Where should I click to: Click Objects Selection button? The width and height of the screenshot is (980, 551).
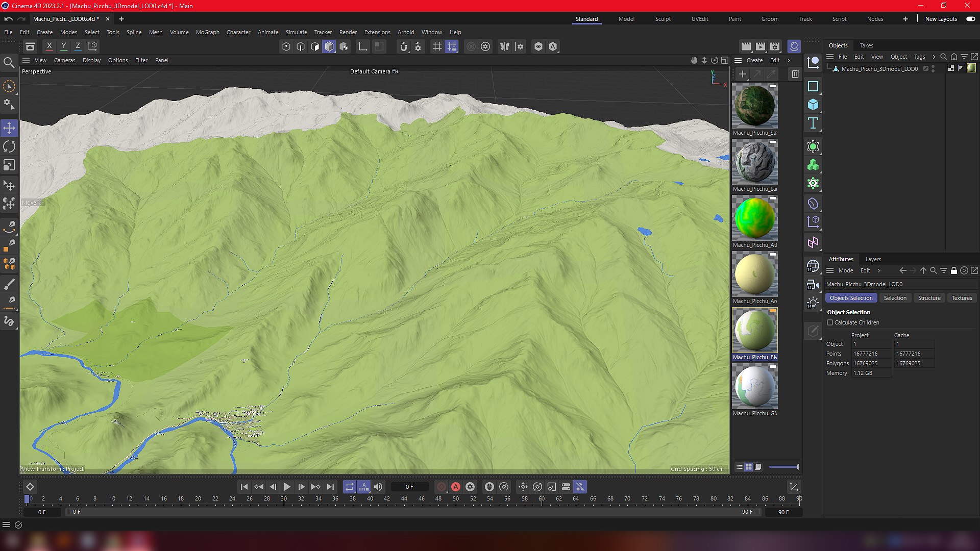pyautogui.click(x=851, y=298)
